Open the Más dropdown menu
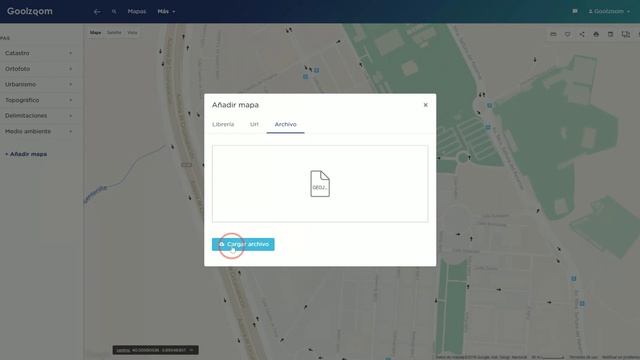This screenshot has height=360, width=640. point(166,11)
